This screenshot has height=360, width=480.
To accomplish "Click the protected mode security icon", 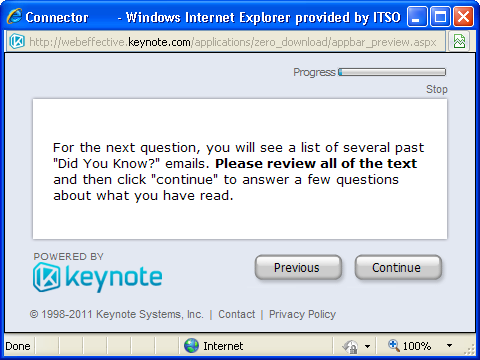I will (350, 346).
